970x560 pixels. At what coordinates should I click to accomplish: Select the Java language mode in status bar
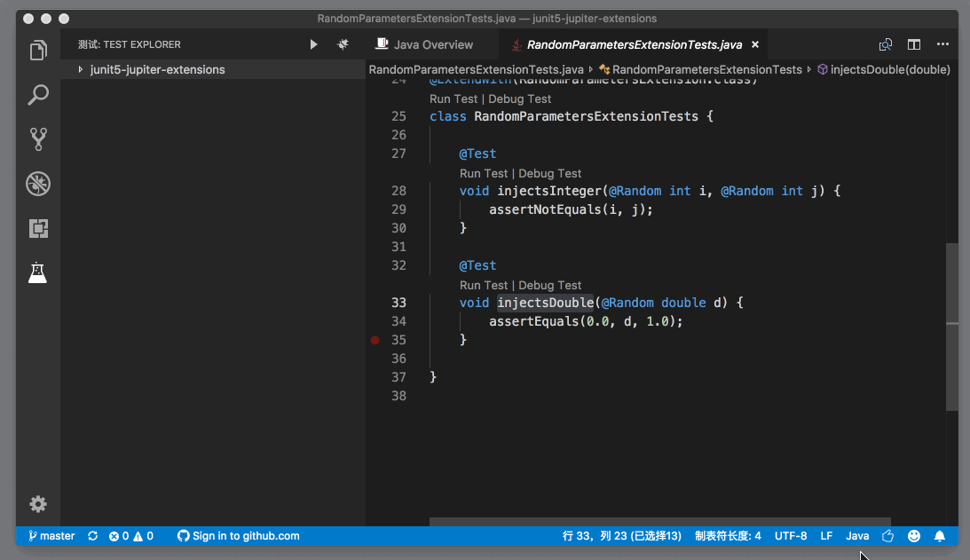(x=857, y=536)
